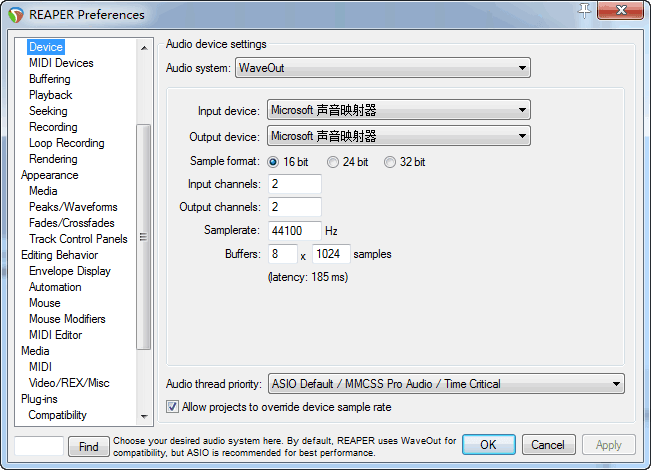
Task: Click the Apply button
Action: coord(609,445)
